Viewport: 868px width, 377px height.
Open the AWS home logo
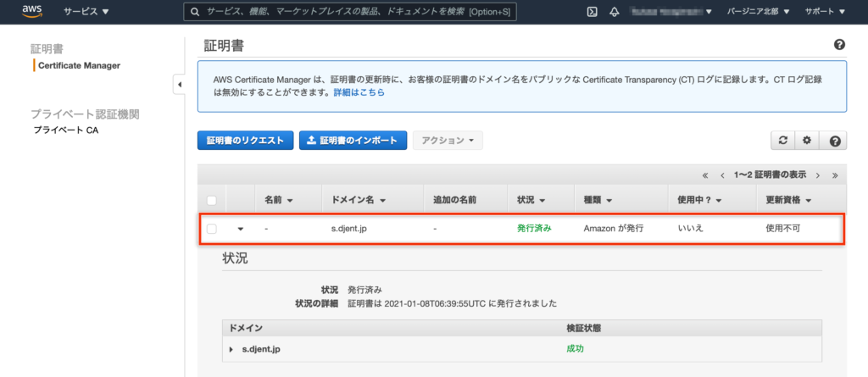pos(33,12)
